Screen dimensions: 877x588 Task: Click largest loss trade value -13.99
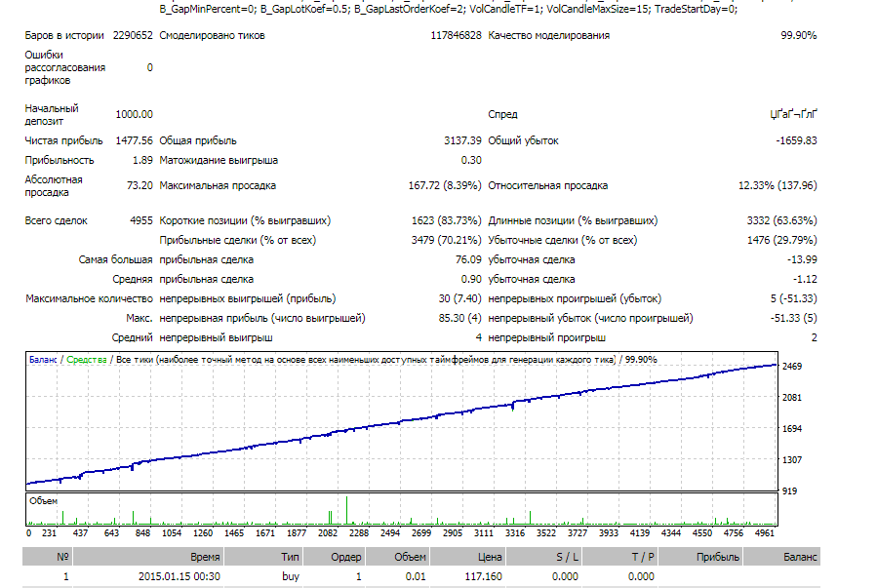[x=802, y=259]
